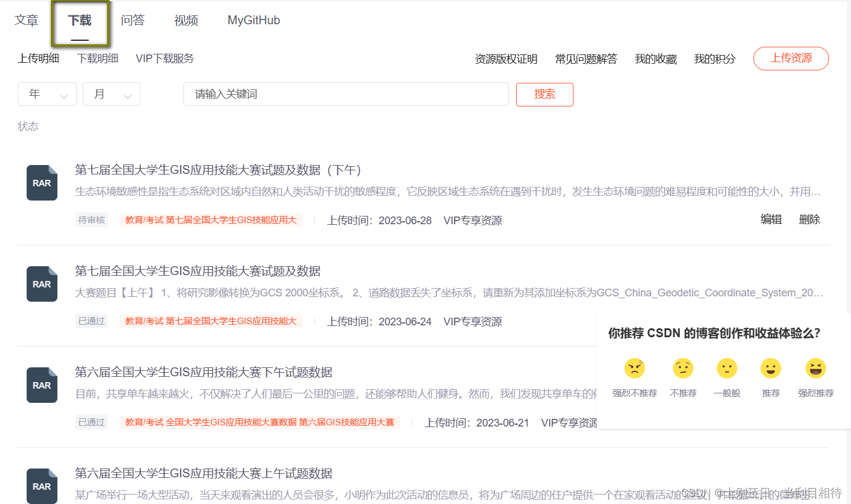Select the 上传明细 sub-tab
Viewport: 851px width, 504px height.
(38, 58)
